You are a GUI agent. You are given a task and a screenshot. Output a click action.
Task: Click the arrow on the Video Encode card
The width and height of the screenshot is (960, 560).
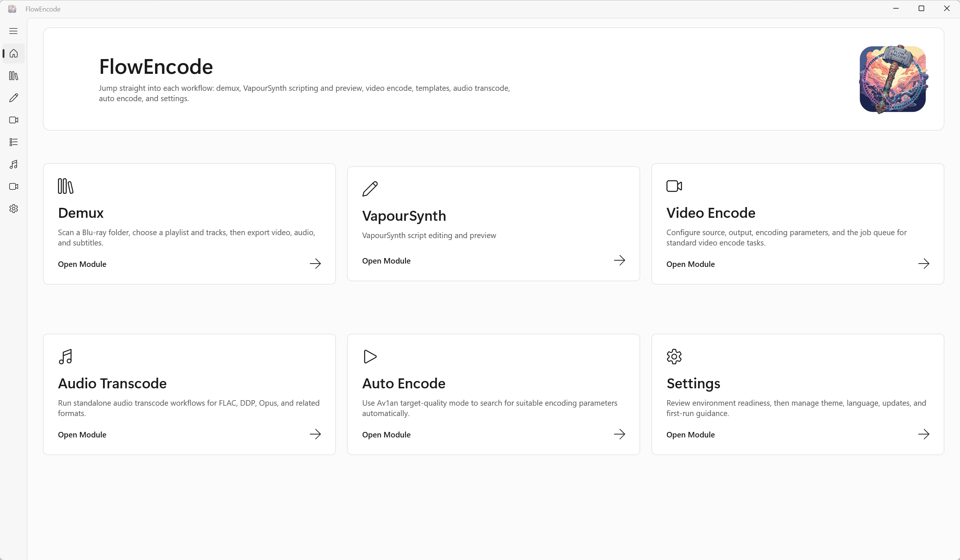pyautogui.click(x=923, y=264)
